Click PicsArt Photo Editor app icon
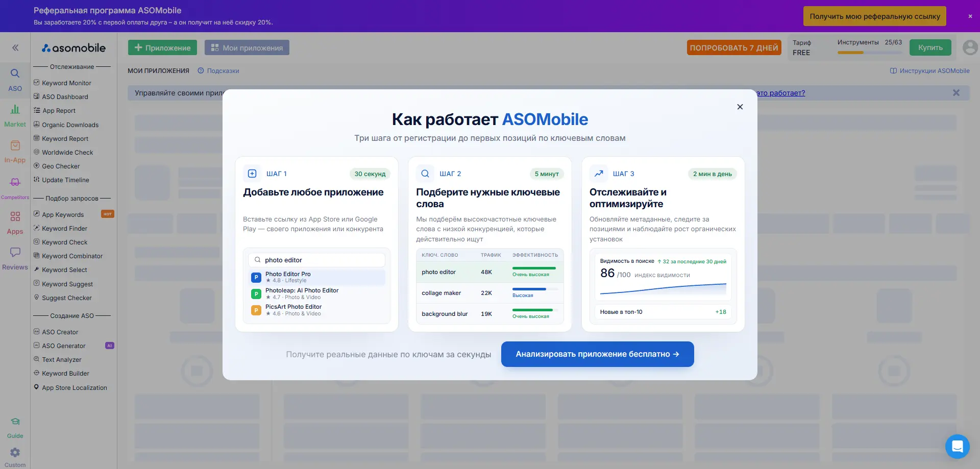980x469 pixels. click(256, 310)
